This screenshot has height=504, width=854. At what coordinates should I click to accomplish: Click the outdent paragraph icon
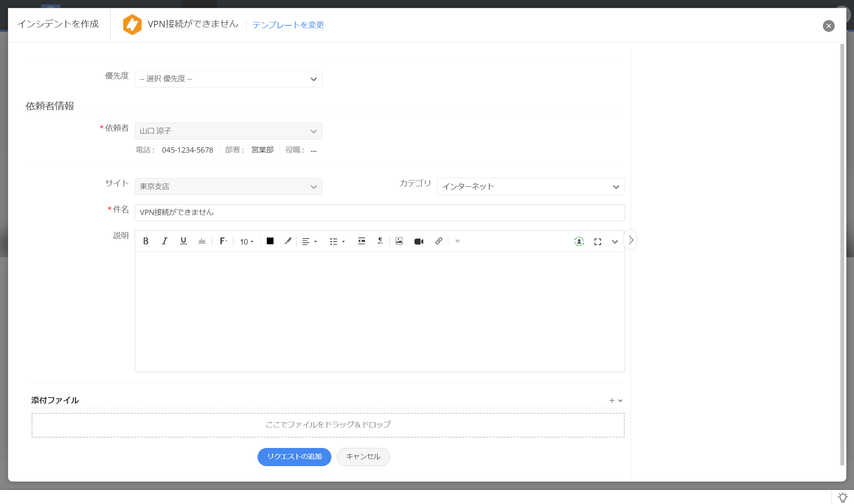(361, 241)
